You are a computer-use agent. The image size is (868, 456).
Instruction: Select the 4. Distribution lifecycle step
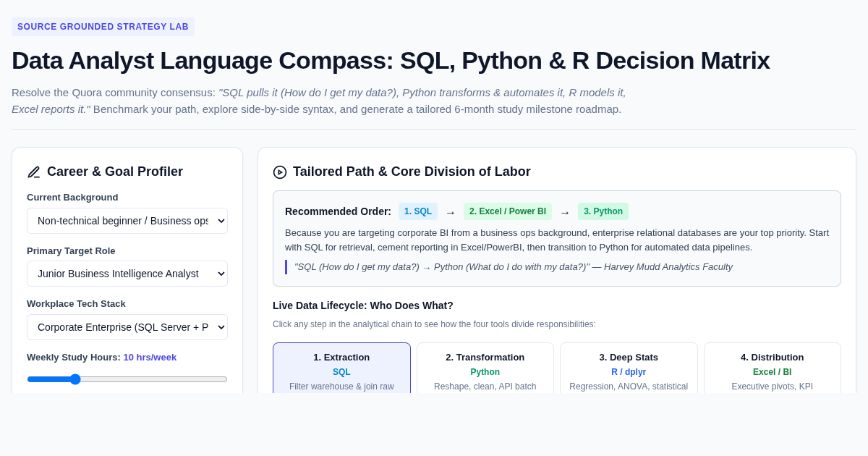[x=773, y=368]
